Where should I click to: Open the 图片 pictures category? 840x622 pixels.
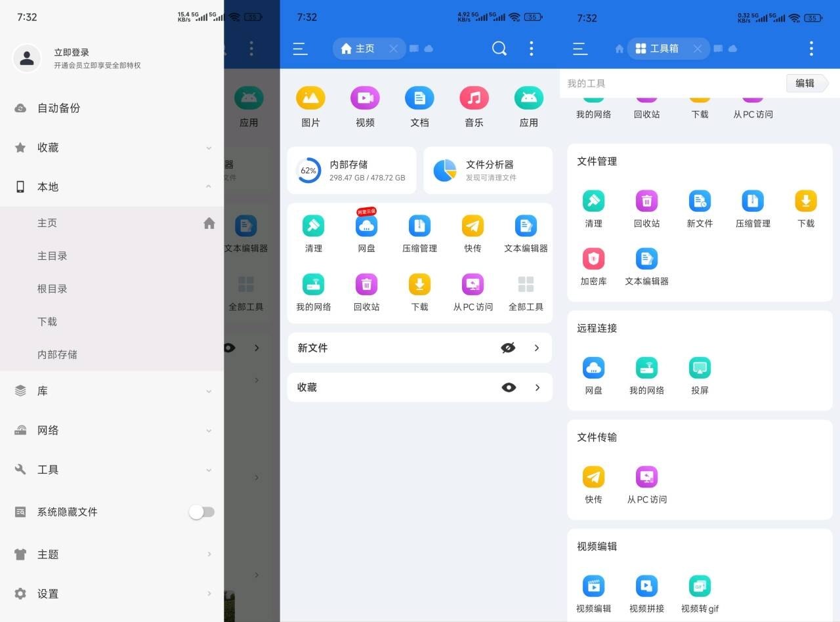[x=310, y=98]
